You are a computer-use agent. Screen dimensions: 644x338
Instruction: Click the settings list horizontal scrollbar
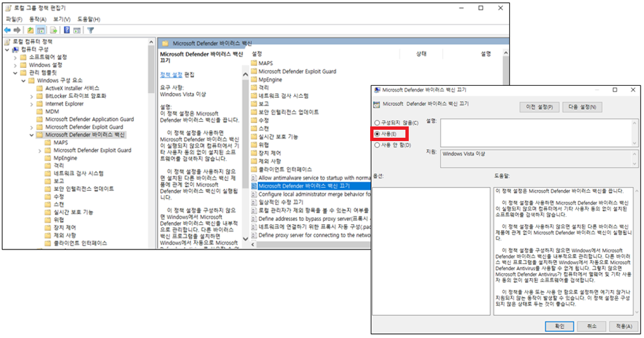[x=312, y=244]
